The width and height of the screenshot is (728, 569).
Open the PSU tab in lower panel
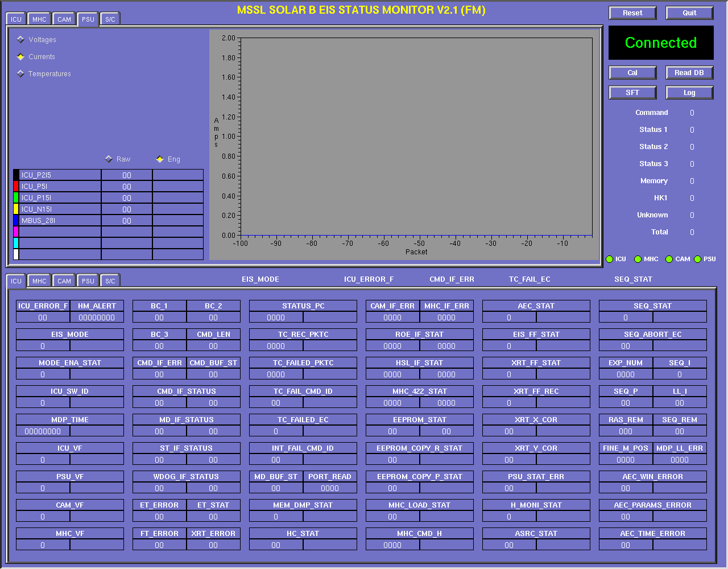pos(88,281)
